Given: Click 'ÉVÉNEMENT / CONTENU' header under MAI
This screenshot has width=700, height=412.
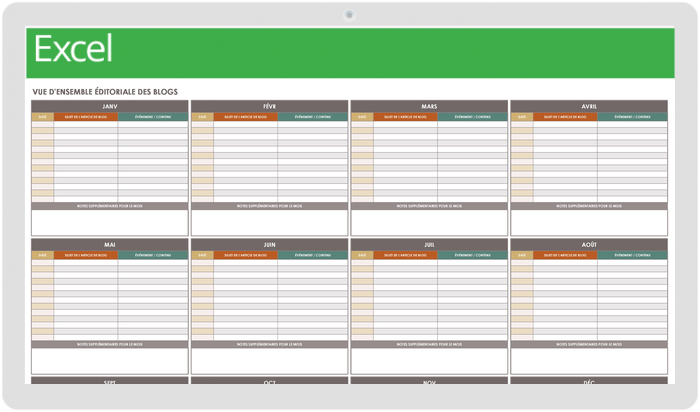Looking at the screenshot, I should pyautogui.click(x=153, y=255).
